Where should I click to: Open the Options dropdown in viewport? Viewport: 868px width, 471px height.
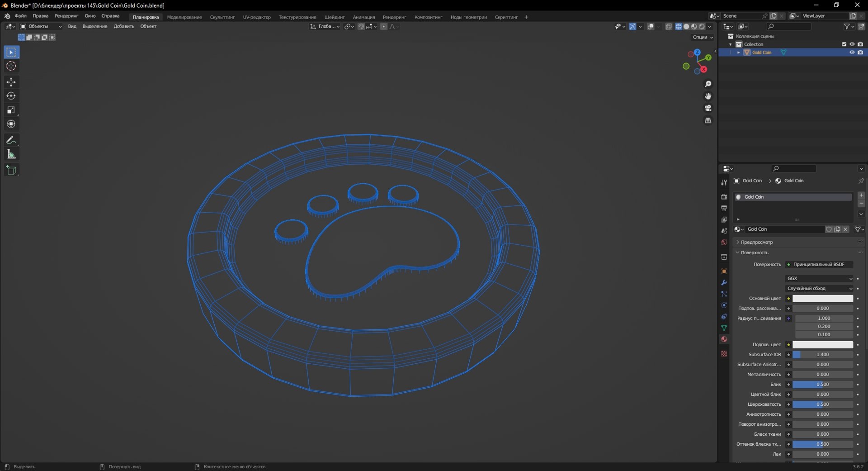click(x=703, y=37)
